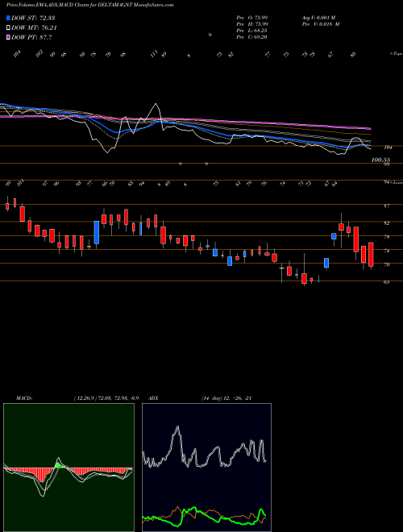The image size is (403, 532).
Task: Click the 100.55 price label
Action: [x=380, y=160]
